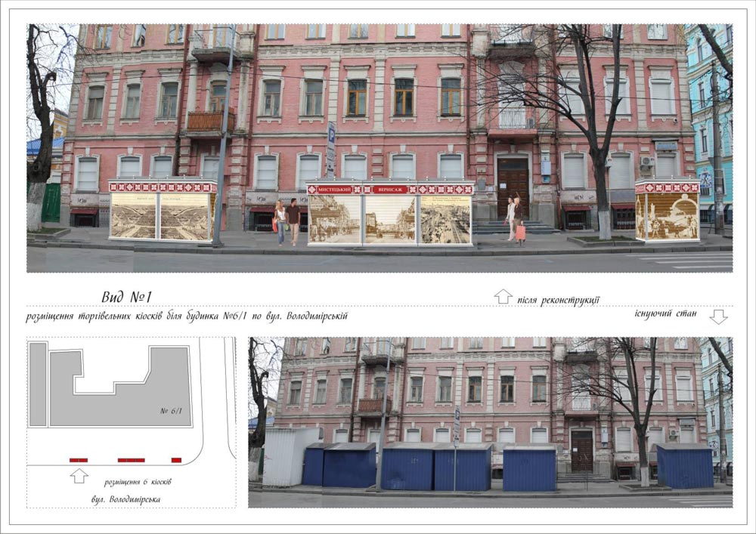Select the rightmost red kiosk marker on plan

click(176, 460)
